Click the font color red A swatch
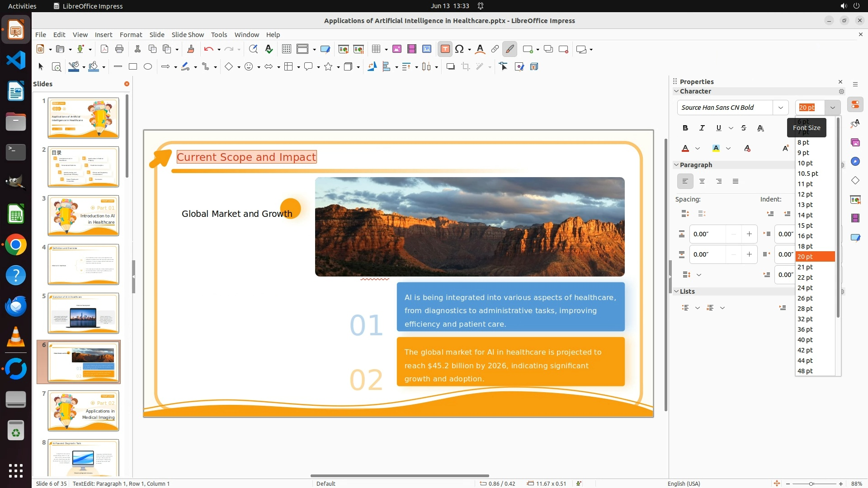The image size is (868, 488). [685, 148]
